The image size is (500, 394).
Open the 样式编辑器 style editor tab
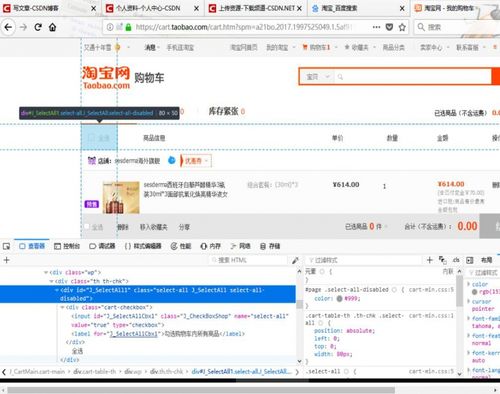pyautogui.click(x=143, y=246)
